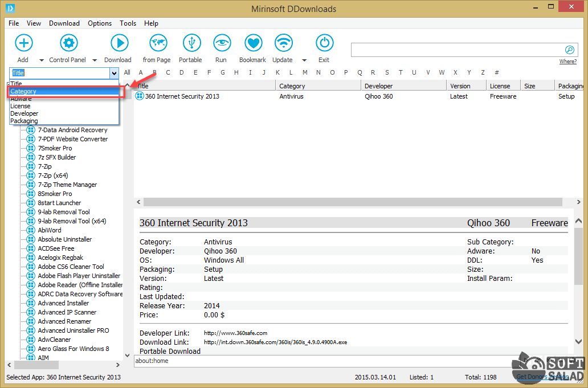The image size is (588, 388).
Task: Click the search magnifier icon
Action: [x=569, y=50]
